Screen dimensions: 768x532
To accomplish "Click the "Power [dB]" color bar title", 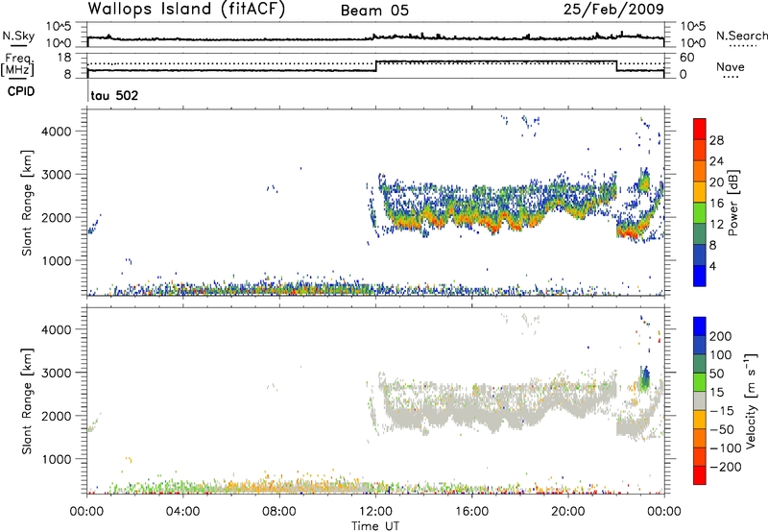I will [x=733, y=203].
